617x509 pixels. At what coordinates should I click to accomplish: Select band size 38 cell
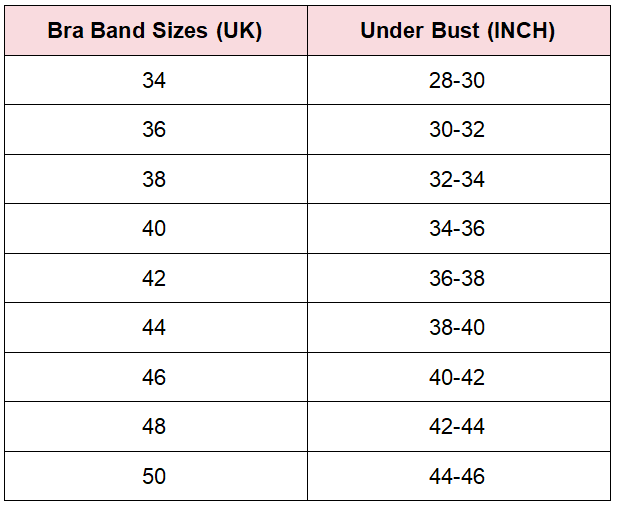pos(156,179)
